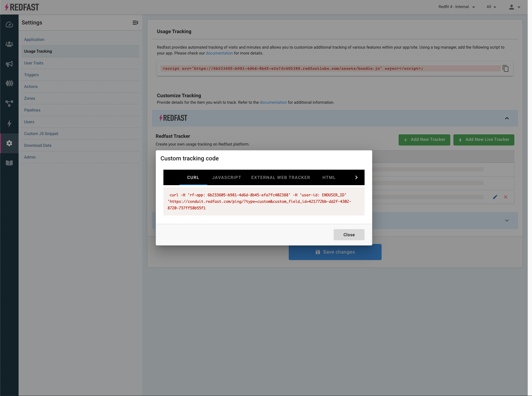The image size is (532, 396).
Task: Click Add New Tracker button
Action: 424,140
